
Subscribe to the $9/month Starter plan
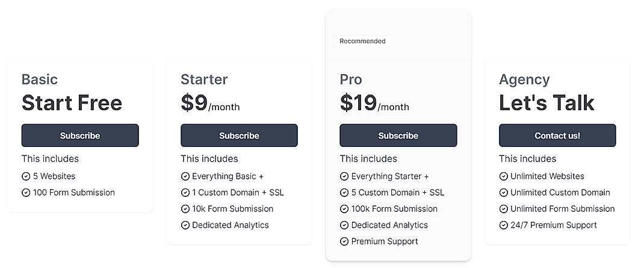(239, 136)
